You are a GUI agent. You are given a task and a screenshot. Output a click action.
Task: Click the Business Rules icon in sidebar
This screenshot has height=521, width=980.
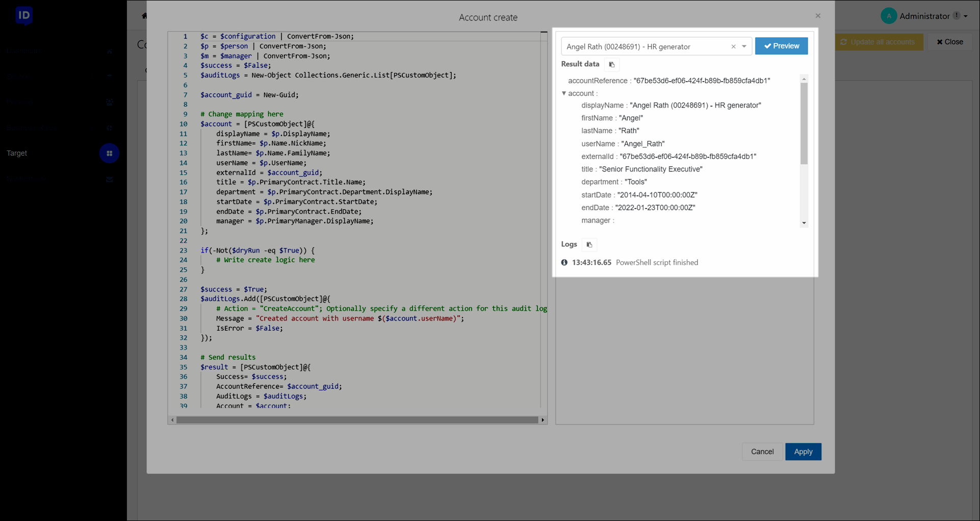pyautogui.click(x=110, y=128)
